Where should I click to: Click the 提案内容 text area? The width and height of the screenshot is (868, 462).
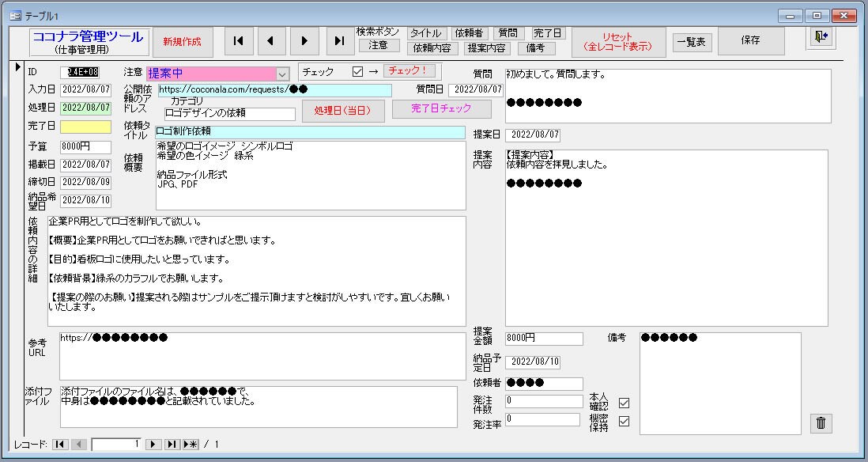[666, 238]
